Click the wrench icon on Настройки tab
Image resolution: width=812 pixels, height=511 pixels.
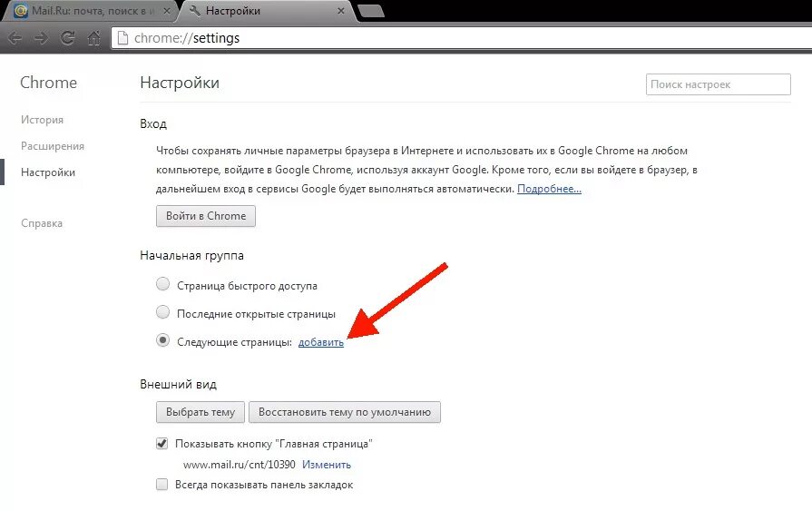(x=195, y=10)
